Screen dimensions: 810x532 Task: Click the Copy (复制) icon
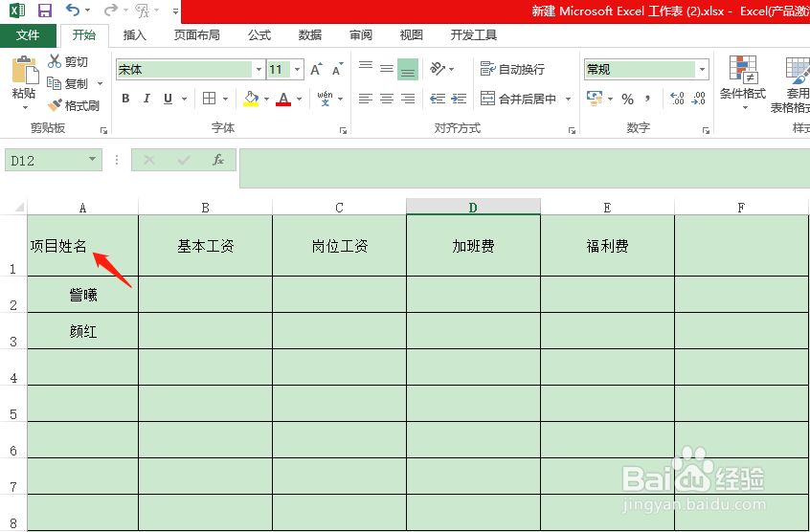pos(55,83)
